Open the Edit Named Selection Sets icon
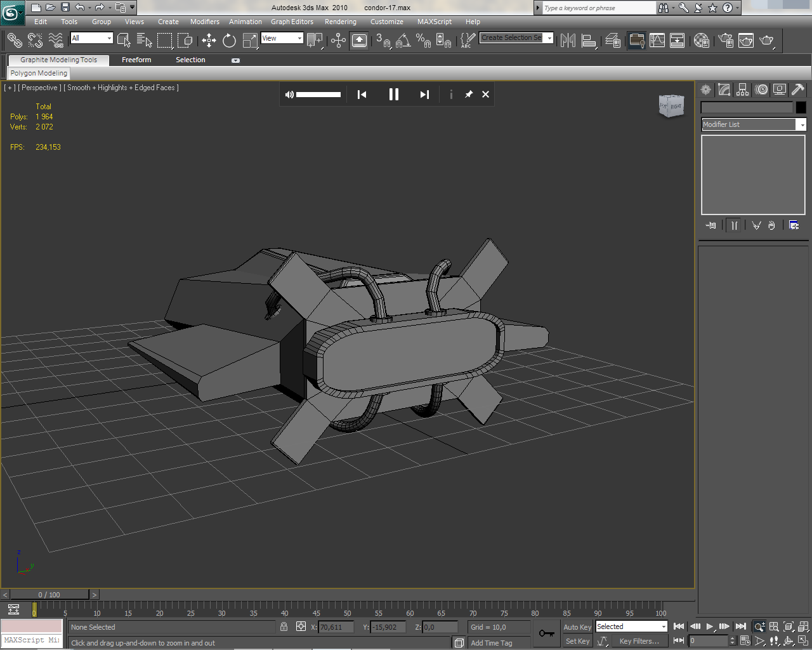Screen dimensions: 812x650 (x=467, y=41)
